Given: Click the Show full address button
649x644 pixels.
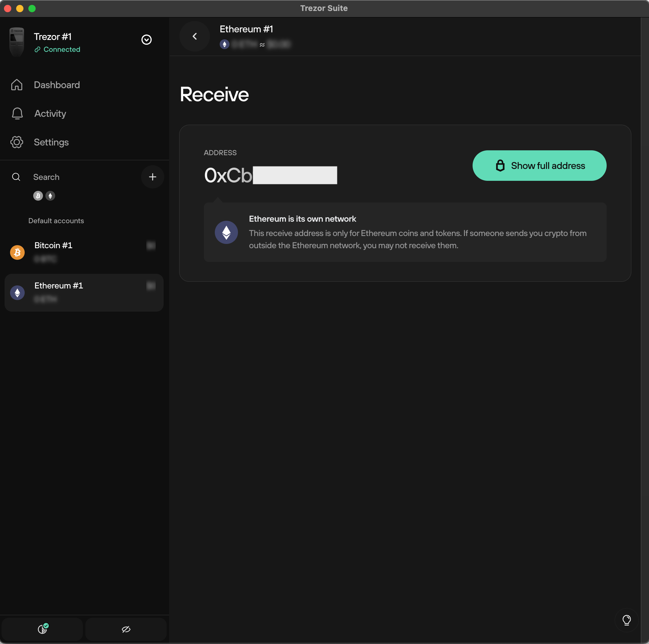Looking at the screenshot, I should point(539,166).
